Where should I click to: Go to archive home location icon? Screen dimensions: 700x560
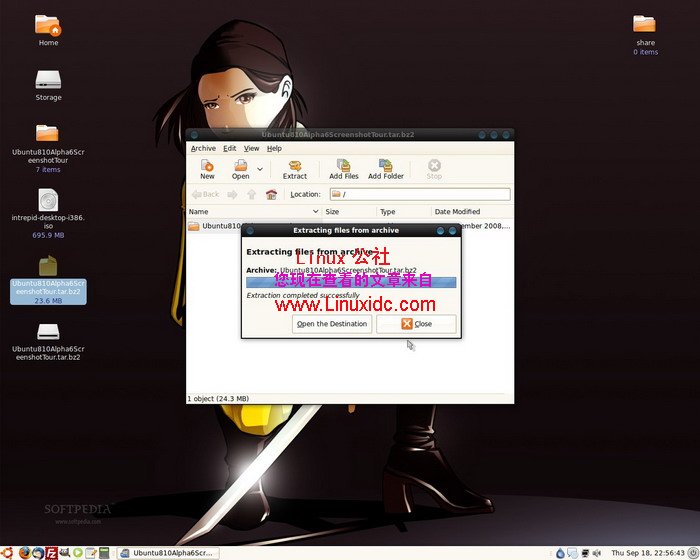[271, 194]
